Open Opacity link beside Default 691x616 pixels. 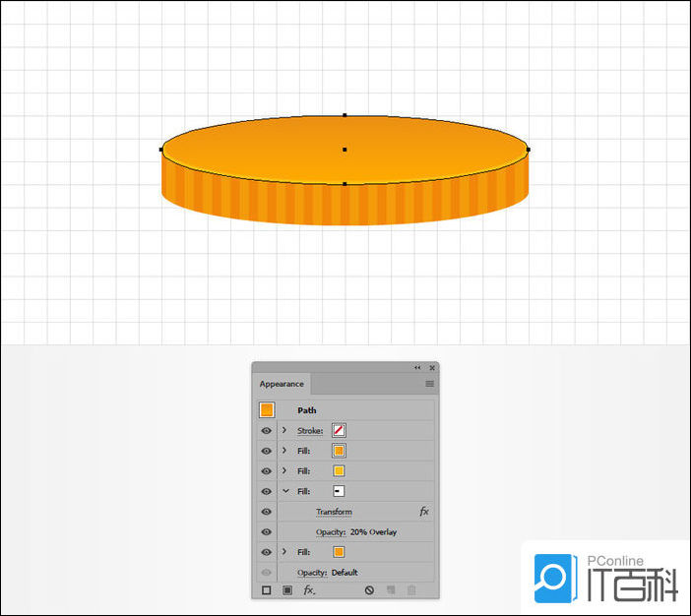(312, 573)
